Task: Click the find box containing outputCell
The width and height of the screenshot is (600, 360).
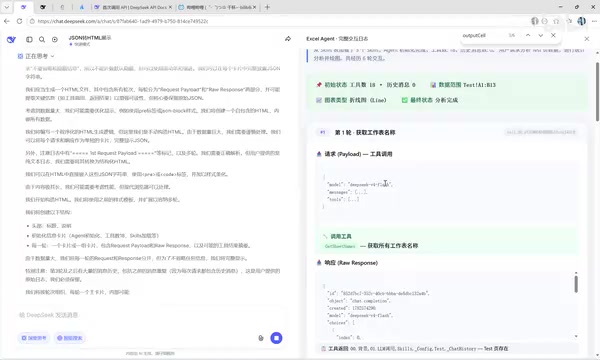Action: click(483, 35)
